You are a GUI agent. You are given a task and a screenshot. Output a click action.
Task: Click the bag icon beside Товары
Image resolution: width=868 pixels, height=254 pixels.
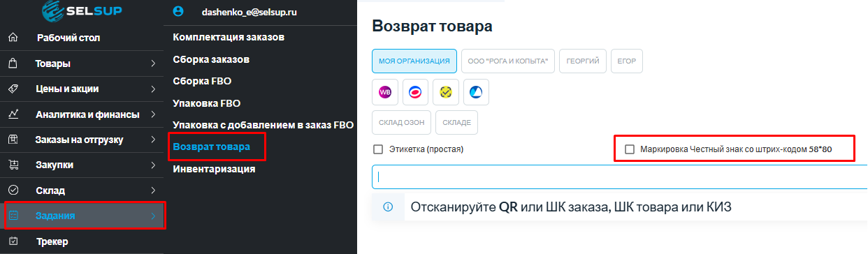click(13, 63)
